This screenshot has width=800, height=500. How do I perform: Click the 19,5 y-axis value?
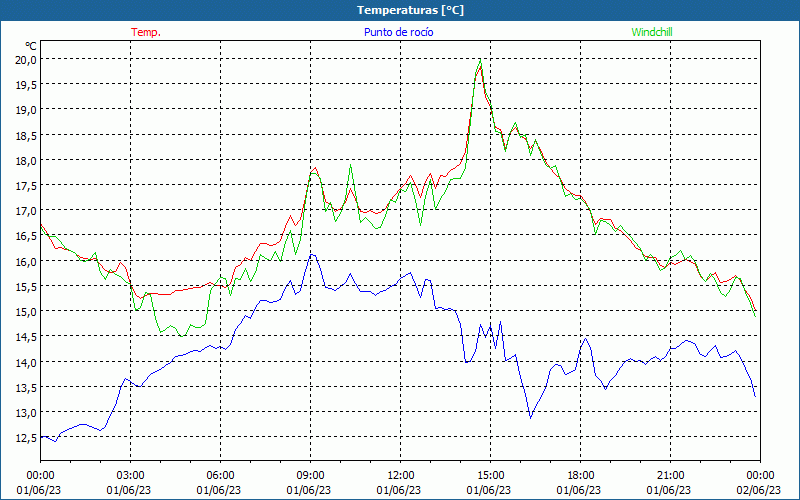[x=26, y=85]
